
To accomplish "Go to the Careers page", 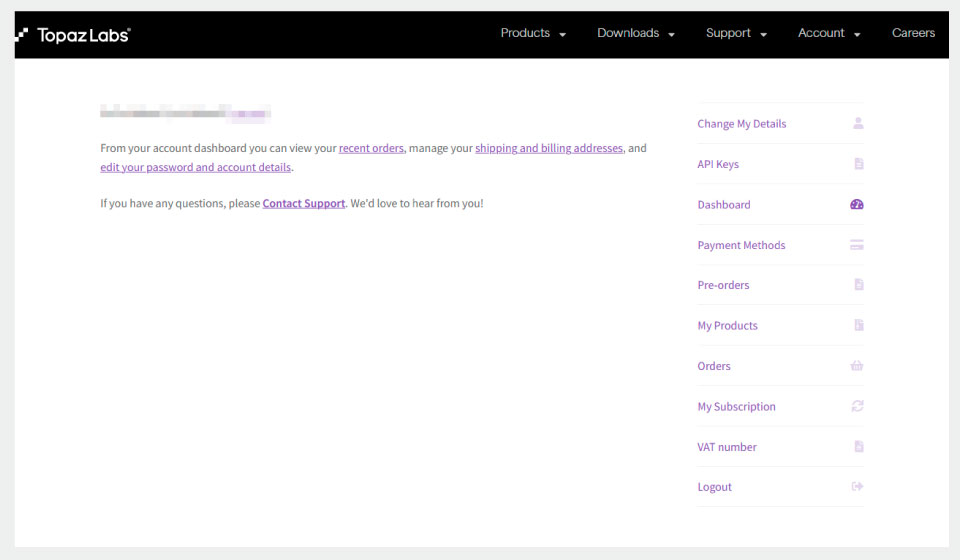I will click(913, 33).
